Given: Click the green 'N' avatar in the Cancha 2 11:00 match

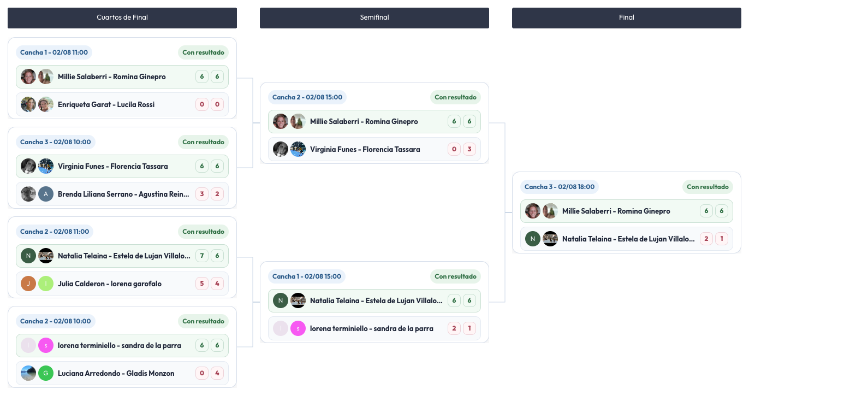Looking at the screenshot, I should [28, 256].
